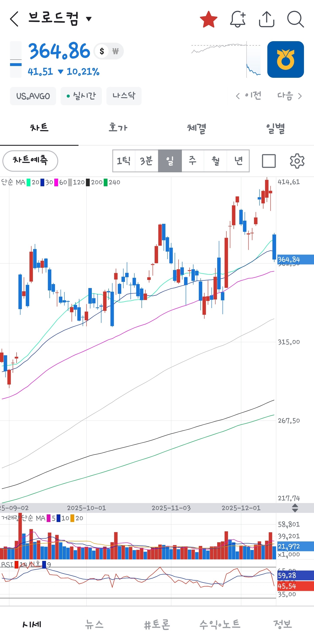Go to previous stock with 이전
Viewport: 314px width, 644px height.
249,96
